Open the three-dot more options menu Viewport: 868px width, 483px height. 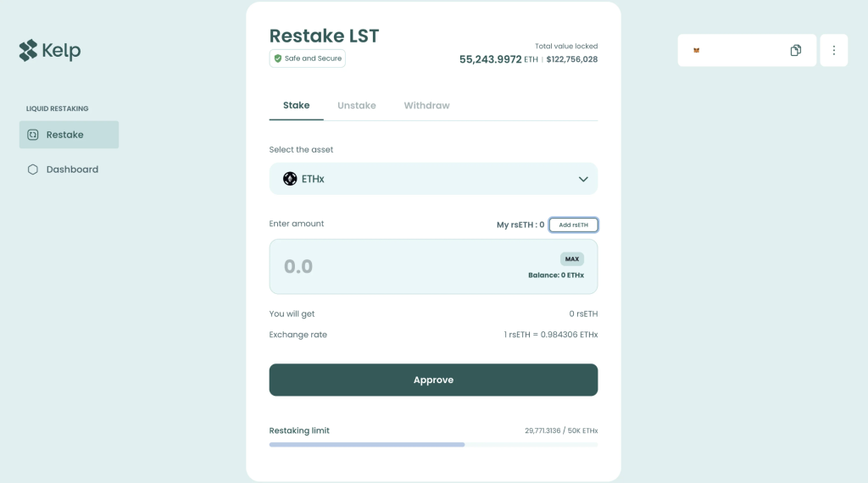coord(834,50)
